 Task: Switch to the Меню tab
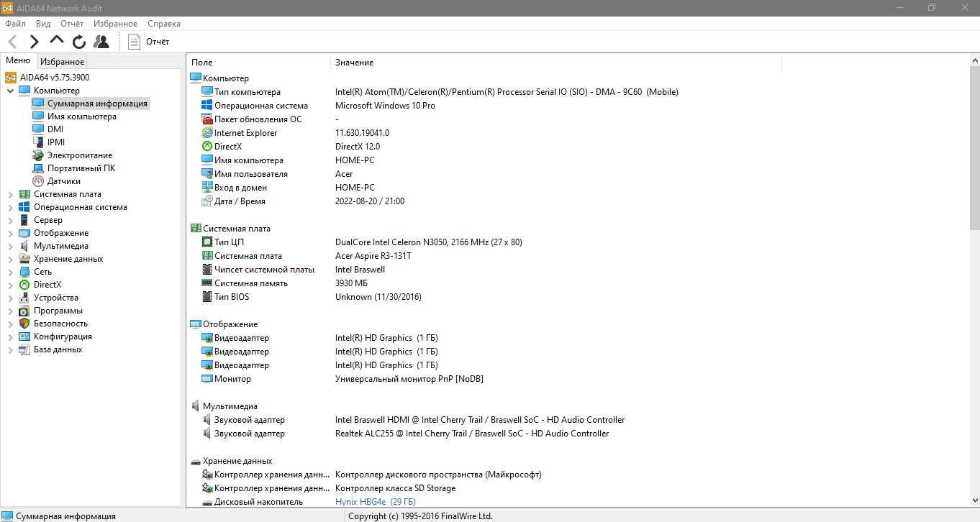[x=18, y=61]
